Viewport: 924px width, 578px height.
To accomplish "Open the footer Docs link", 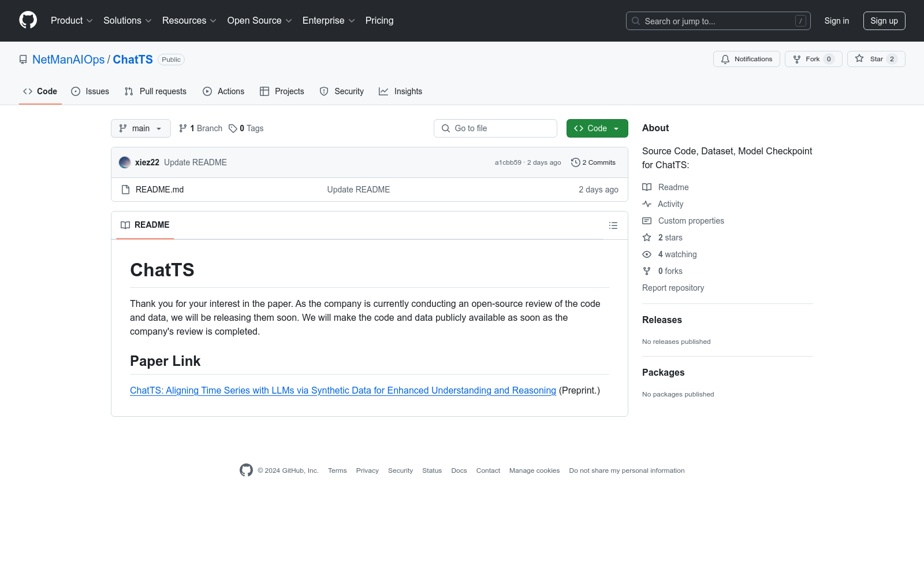I will click(459, 471).
